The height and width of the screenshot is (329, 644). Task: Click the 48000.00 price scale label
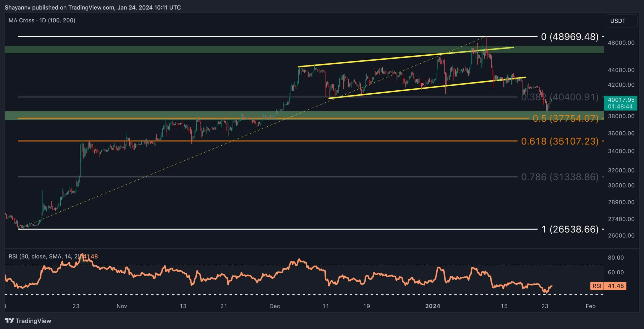621,43
